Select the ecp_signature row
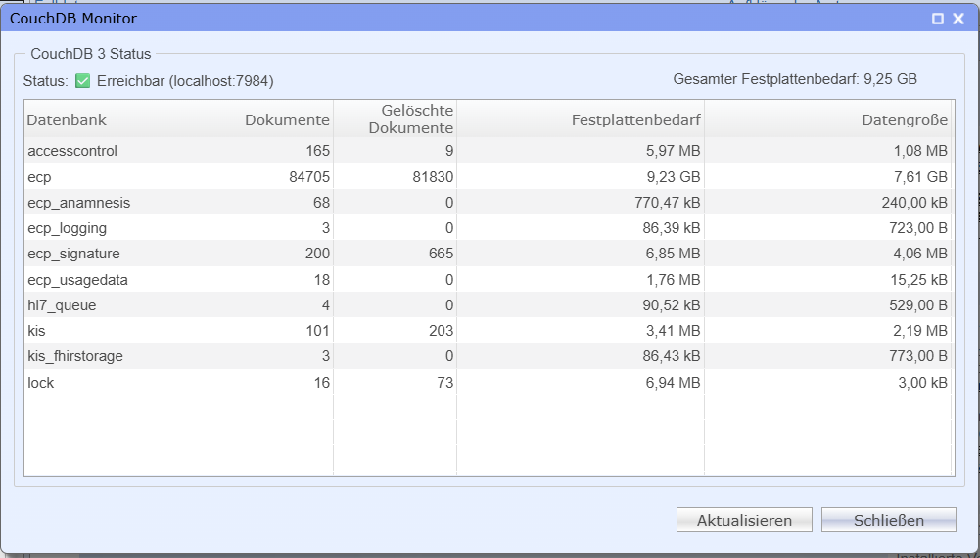This screenshot has width=980, height=558. pos(488,254)
